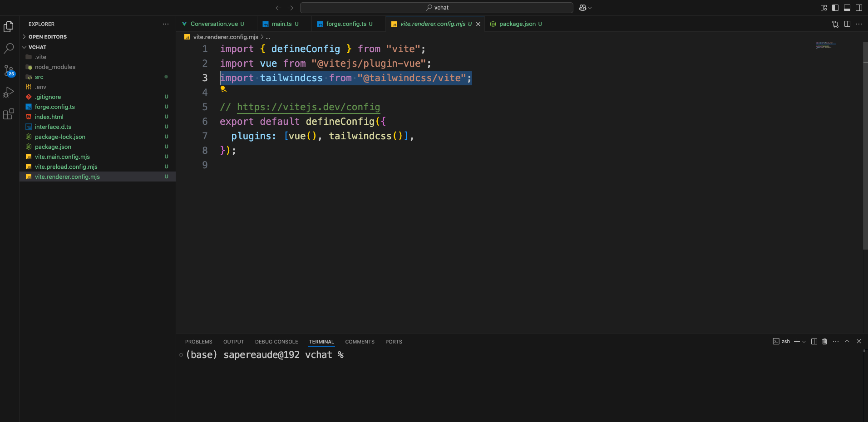Click the vchat command center search box
The width and height of the screenshot is (868, 422).
coord(436,8)
